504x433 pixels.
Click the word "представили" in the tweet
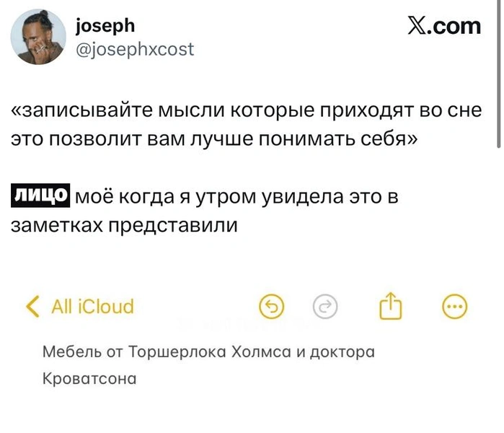coord(173,224)
